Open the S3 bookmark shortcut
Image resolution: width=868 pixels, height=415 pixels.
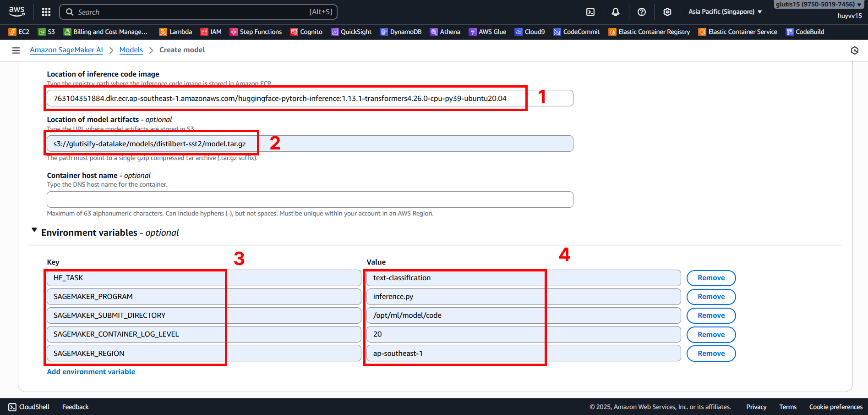tap(47, 32)
